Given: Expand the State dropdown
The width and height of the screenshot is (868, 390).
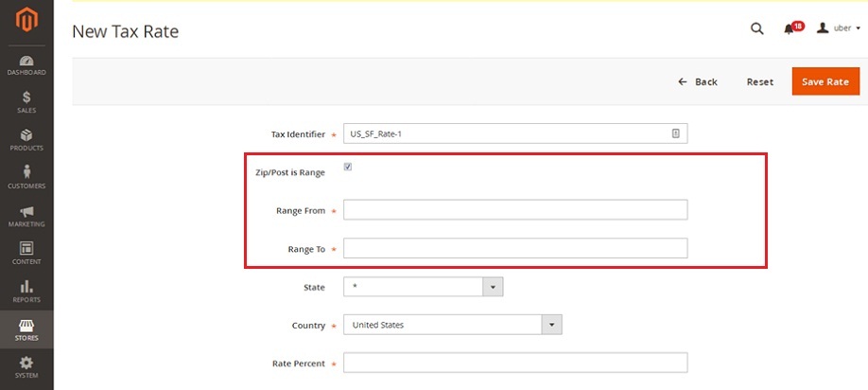Looking at the screenshot, I should 423,287.
